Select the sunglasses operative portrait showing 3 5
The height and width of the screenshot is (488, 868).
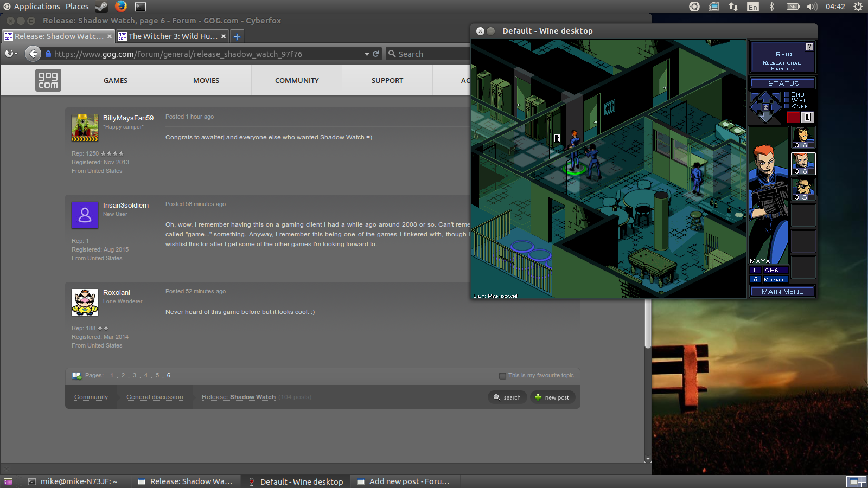coord(803,189)
